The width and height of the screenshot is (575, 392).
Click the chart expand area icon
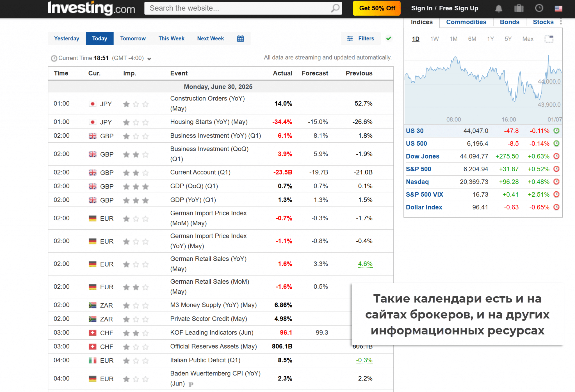[x=549, y=39]
